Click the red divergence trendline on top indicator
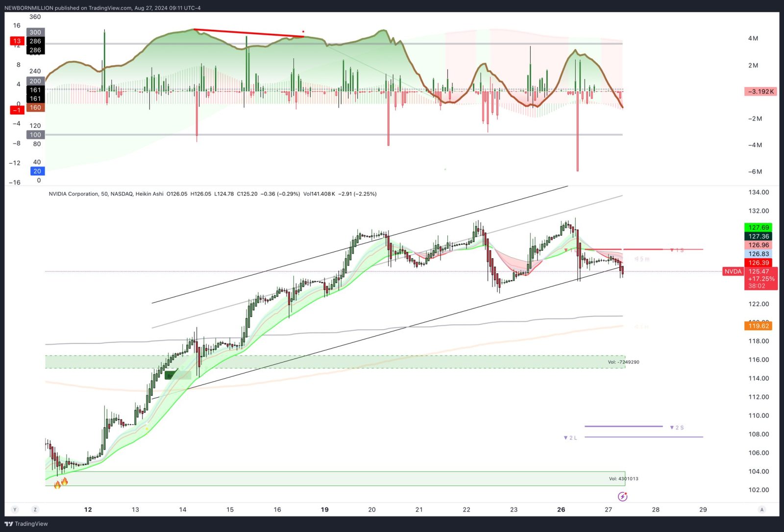Image resolution: width=784 pixels, height=532 pixels. [x=249, y=33]
